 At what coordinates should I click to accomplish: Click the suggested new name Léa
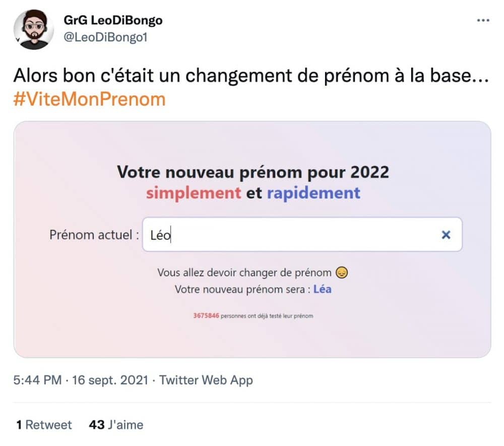tap(323, 290)
